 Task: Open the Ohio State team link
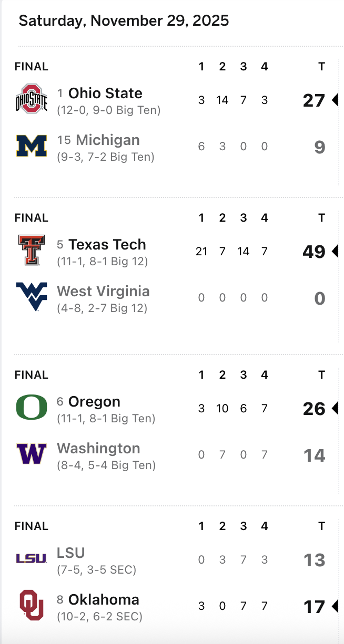point(105,94)
